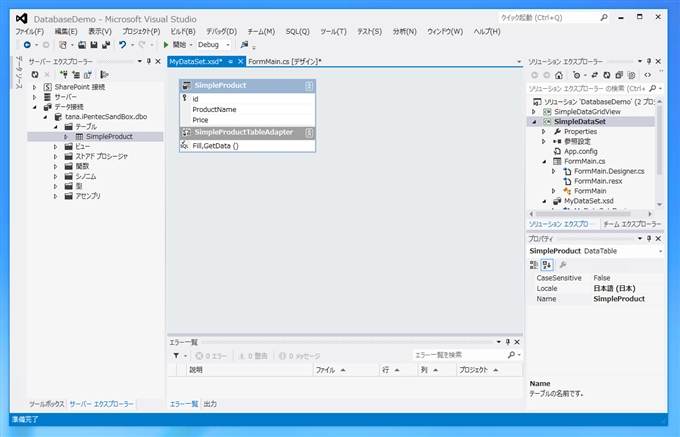Collapse the SimpleProductTableAdapter section
The image size is (680, 437).
(309, 133)
